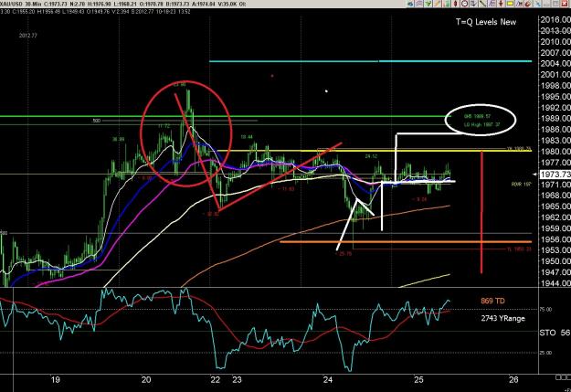Minimize the chart window
The height and width of the screenshot is (392, 571).
click(546, 4)
